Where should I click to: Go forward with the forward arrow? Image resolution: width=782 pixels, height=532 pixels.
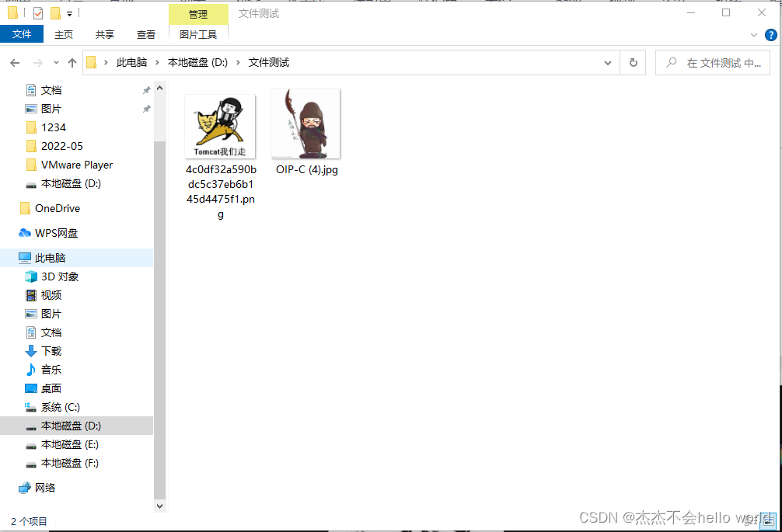click(x=38, y=63)
